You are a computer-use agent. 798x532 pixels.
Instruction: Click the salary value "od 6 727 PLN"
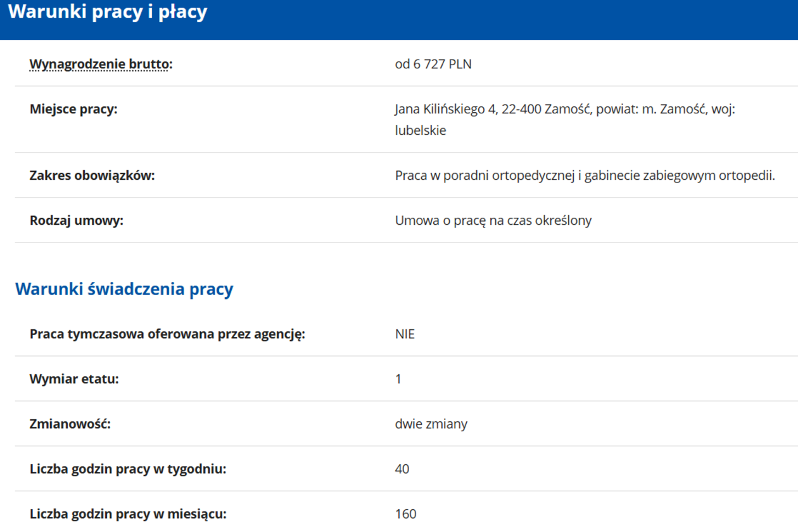click(433, 64)
